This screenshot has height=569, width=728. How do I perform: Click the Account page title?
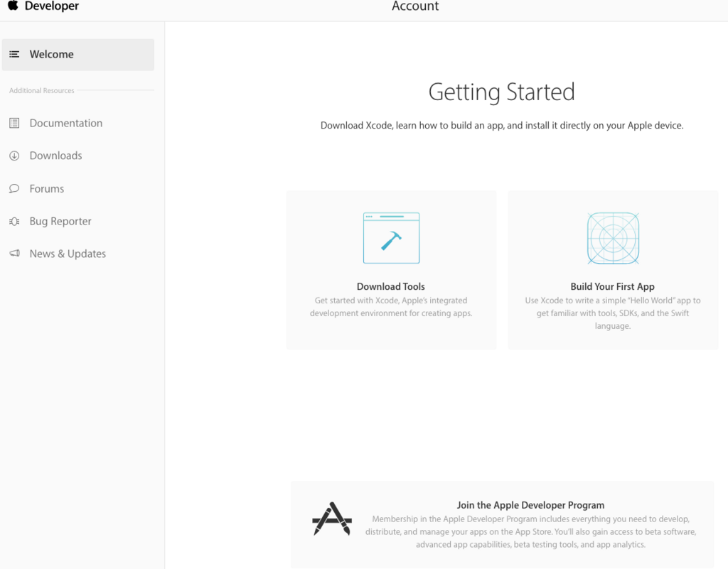pos(415,6)
